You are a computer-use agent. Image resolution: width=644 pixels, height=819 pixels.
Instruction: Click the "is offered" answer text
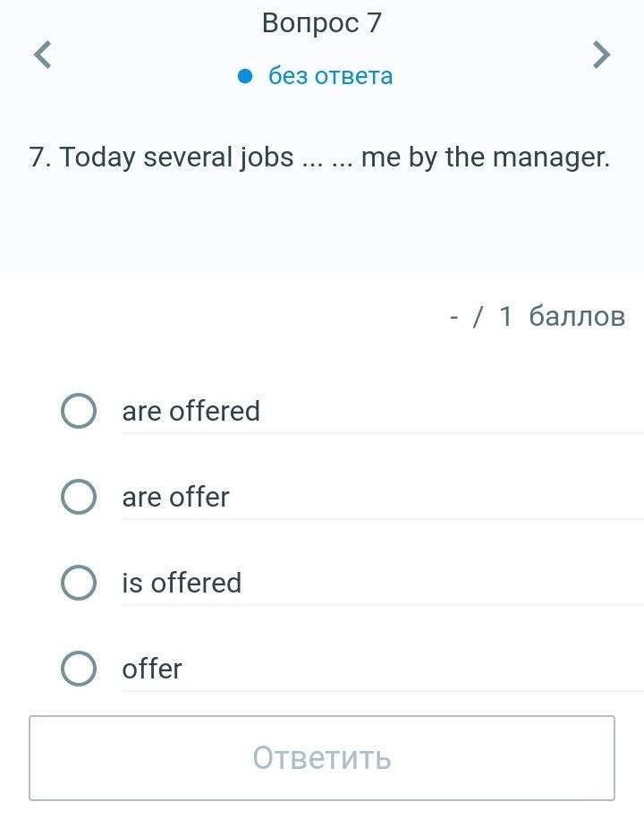click(182, 583)
